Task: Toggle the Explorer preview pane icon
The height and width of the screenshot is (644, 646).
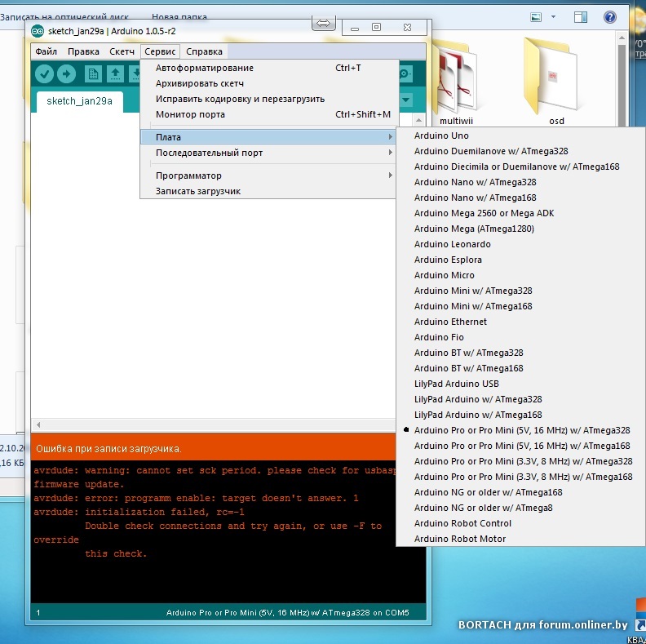Action: [580, 16]
